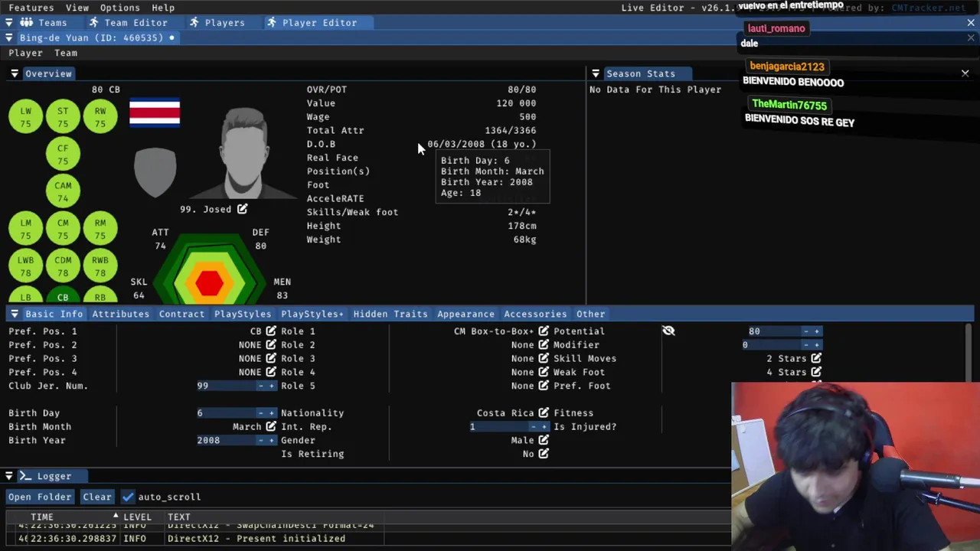Edit Role 1 CM Box-to-Box+

pyautogui.click(x=544, y=331)
